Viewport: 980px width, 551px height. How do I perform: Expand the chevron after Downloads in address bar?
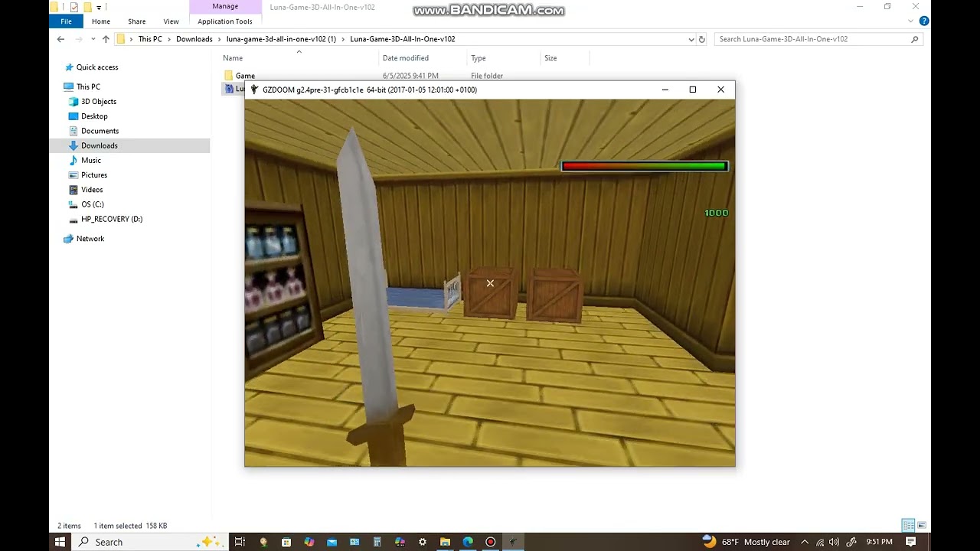point(220,39)
